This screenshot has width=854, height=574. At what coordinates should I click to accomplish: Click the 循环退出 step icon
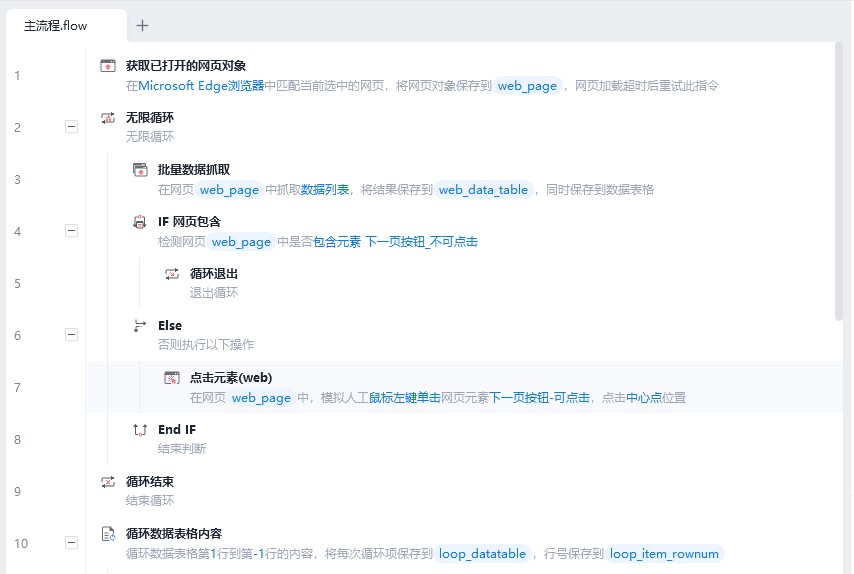pos(172,274)
